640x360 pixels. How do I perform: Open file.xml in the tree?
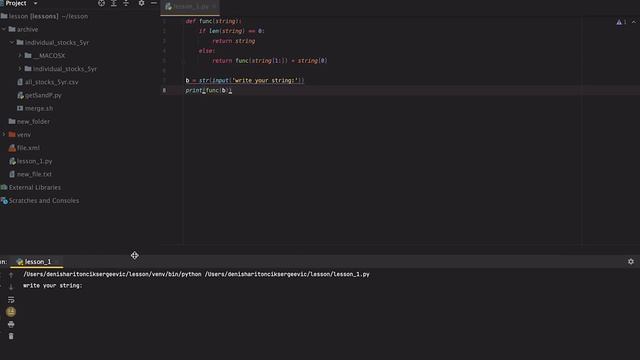pos(24,148)
